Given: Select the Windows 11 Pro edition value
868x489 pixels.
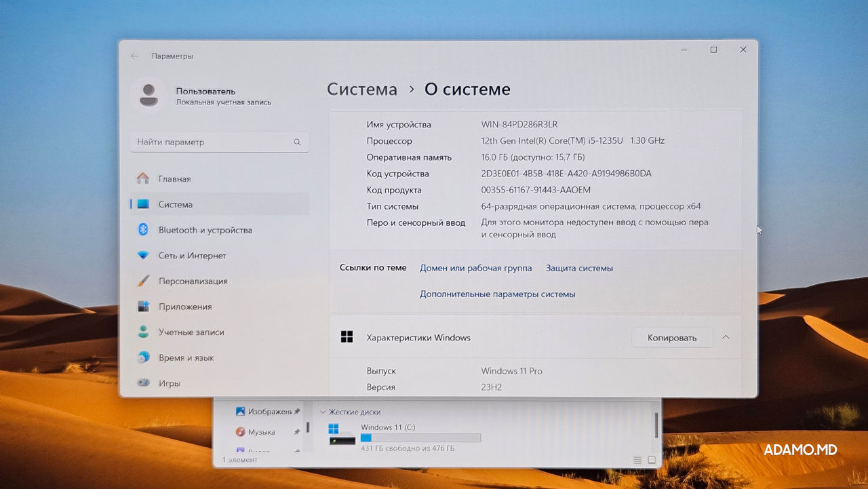Looking at the screenshot, I should (511, 371).
